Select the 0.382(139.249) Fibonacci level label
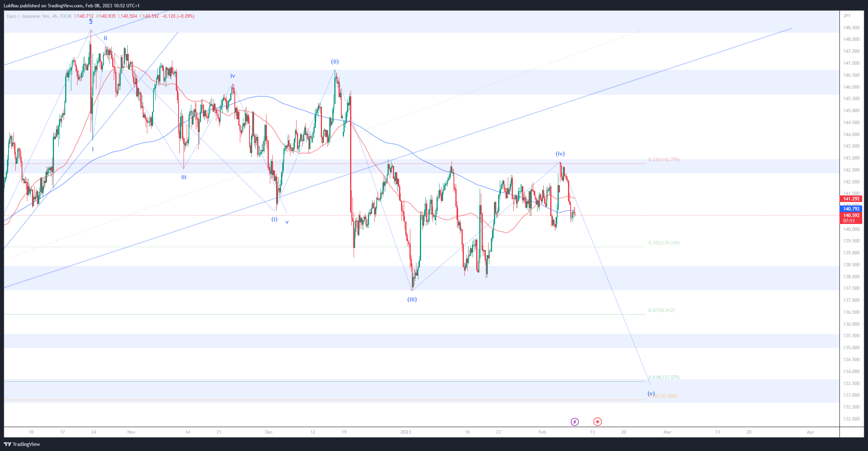Image resolution: width=868 pixels, height=451 pixels. tap(664, 243)
